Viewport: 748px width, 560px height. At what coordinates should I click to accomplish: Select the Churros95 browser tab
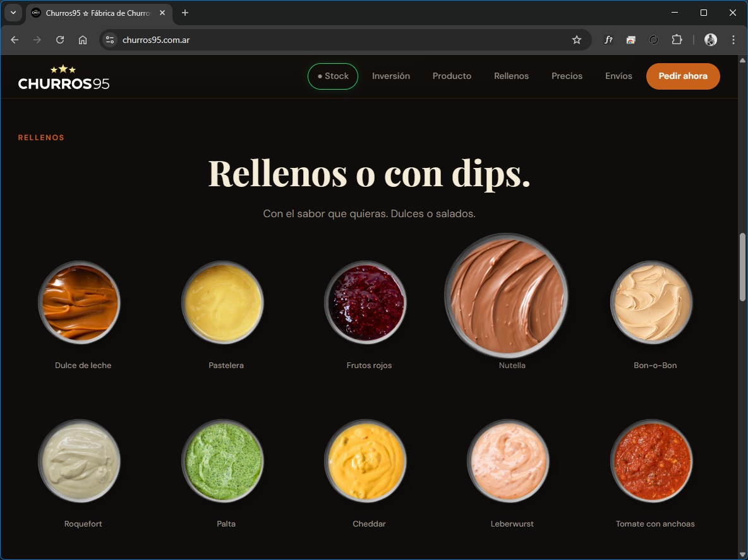(x=99, y=13)
